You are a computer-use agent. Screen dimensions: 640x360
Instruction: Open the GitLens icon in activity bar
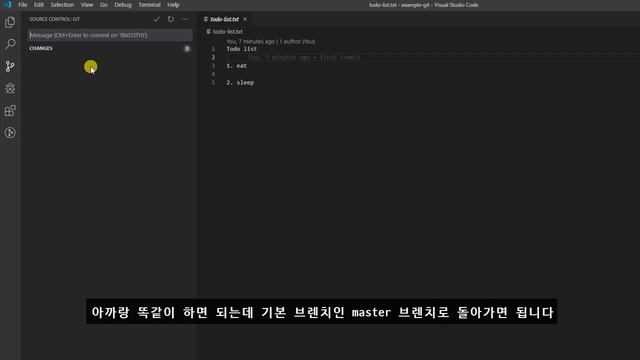[x=10, y=133]
